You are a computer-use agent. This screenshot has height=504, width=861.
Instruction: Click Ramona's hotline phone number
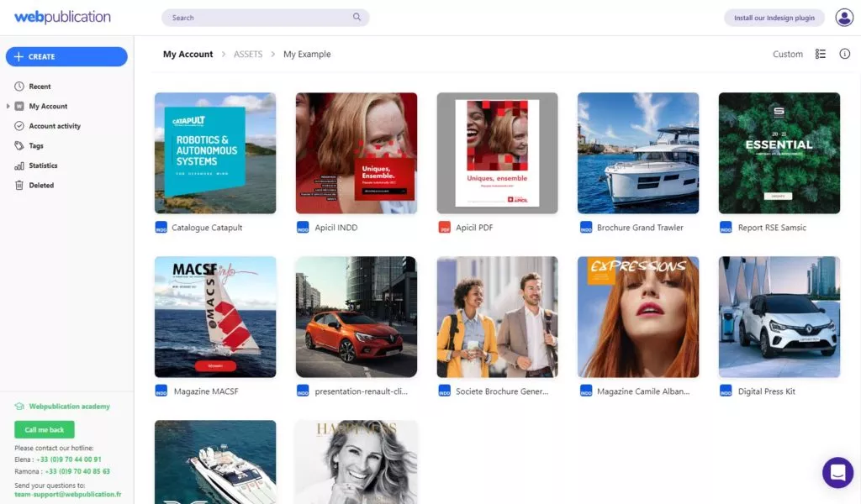point(77,471)
